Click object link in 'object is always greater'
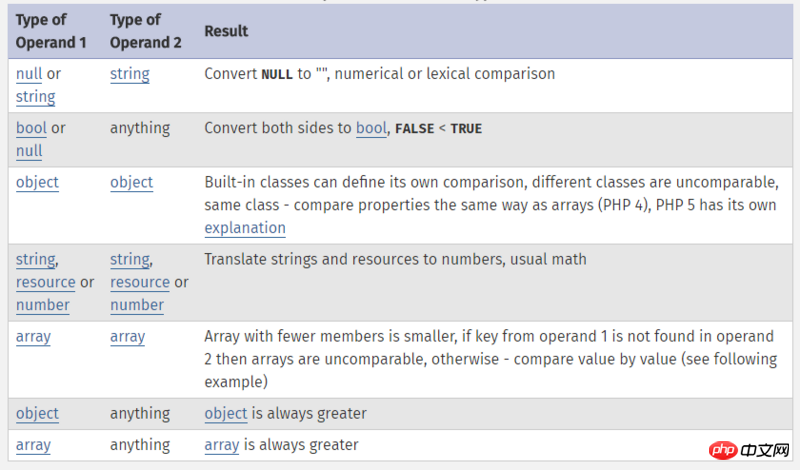The width and height of the screenshot is (800, 470). point(226,414)
